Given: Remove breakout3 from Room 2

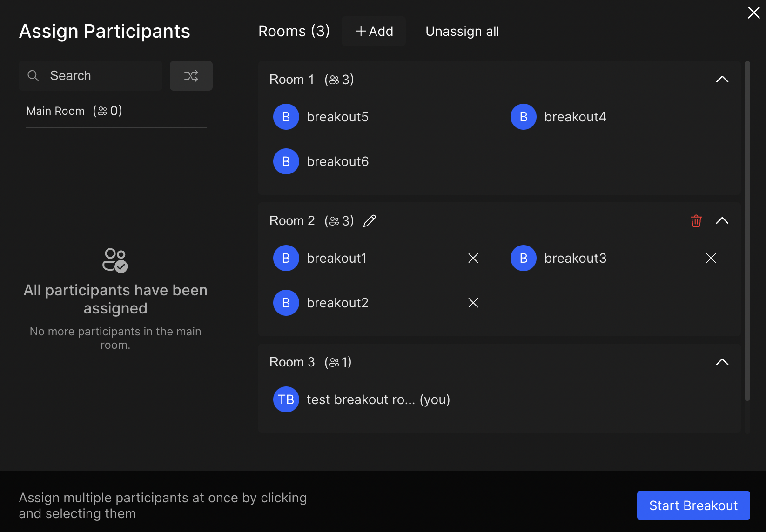Looking at the screenshot, I should tap(711, 258).
